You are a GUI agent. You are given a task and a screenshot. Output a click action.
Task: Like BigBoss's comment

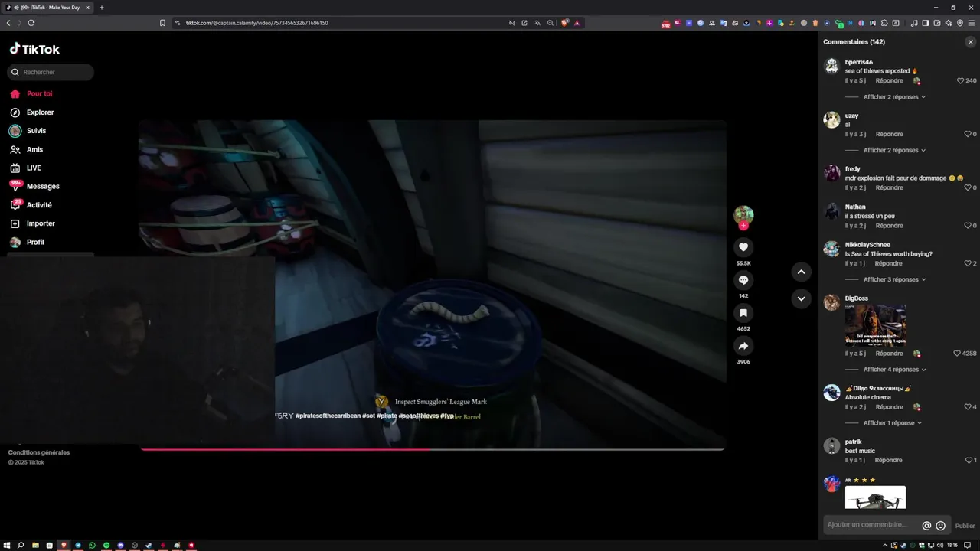(957, 354)
